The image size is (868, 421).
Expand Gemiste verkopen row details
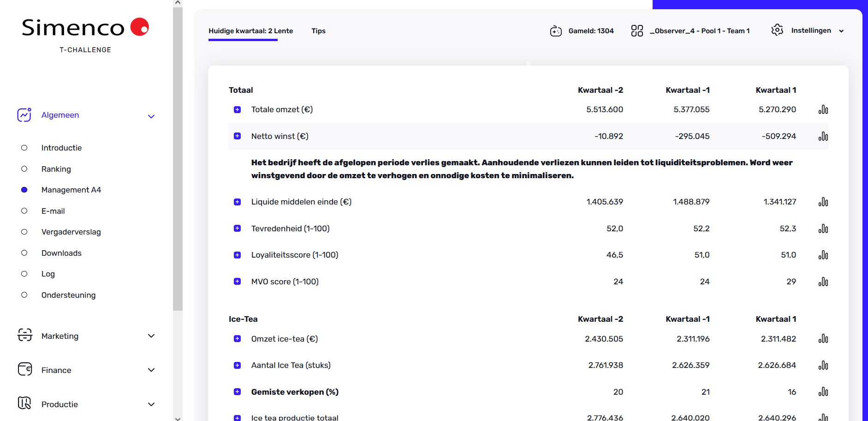pos(237,392)
